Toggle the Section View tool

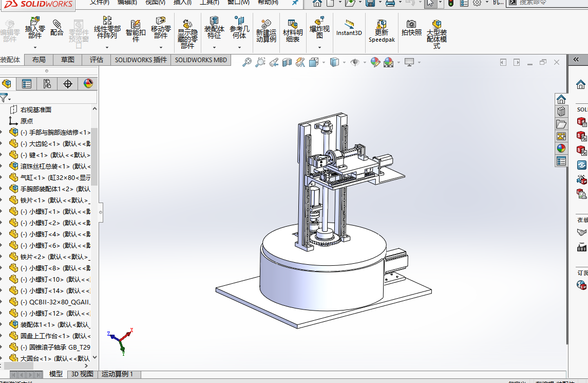[x=287, y=62]
